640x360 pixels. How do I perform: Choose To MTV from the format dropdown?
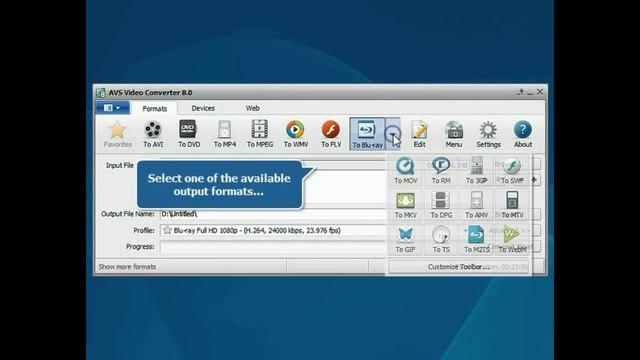click(512, 205)
